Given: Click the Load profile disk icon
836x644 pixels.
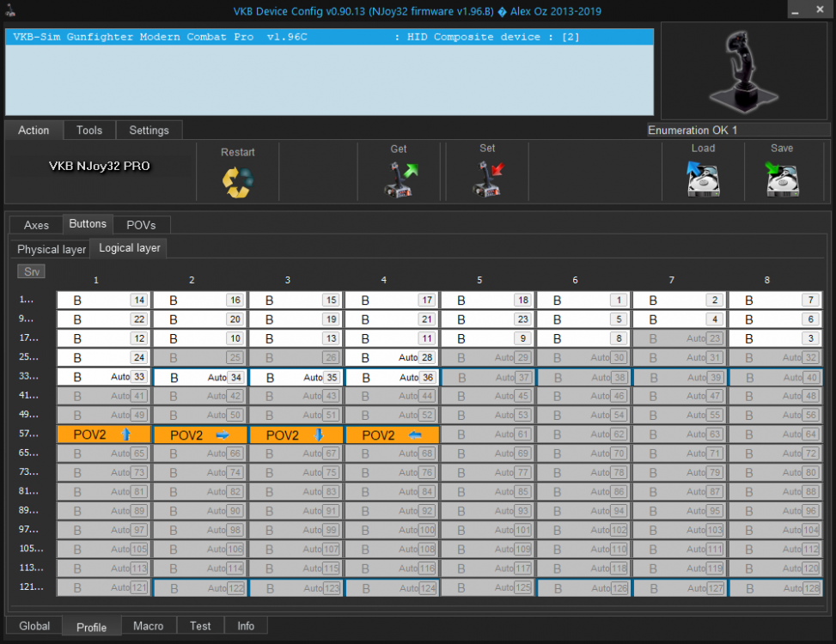Looking at the screenshot, I should tap(703, 180).
